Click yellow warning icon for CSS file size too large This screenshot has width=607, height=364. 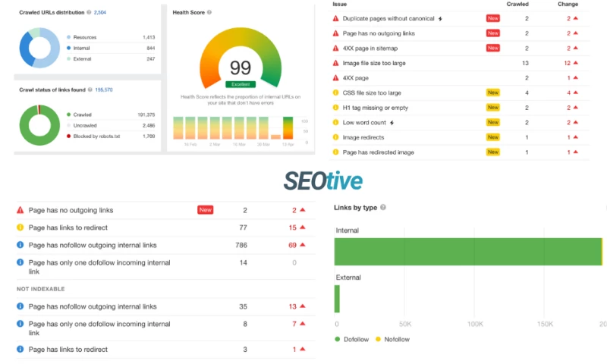(336, 93)
